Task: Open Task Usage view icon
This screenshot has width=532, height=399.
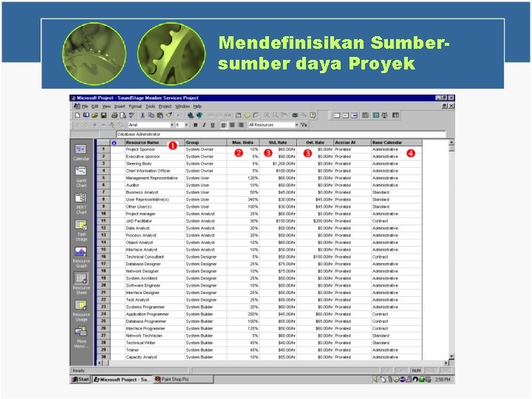Action: tap(81, 230)
